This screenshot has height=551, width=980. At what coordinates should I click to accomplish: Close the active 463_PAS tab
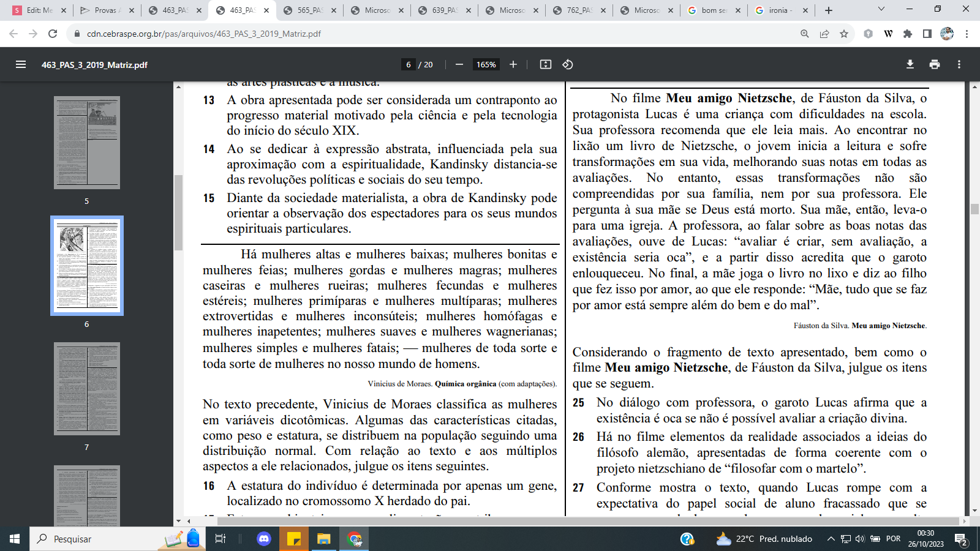click(266, 10)
